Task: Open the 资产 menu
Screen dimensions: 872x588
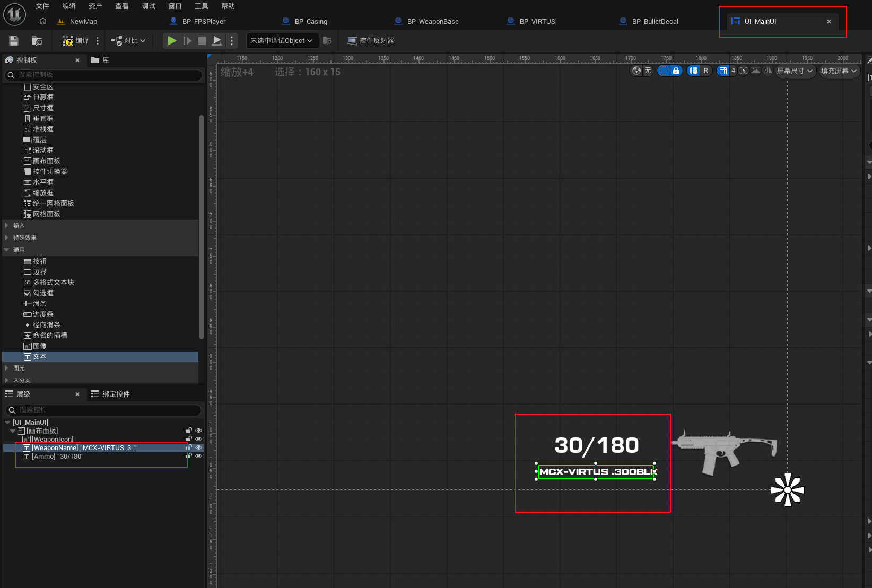Action: click(x=95, y=6)
